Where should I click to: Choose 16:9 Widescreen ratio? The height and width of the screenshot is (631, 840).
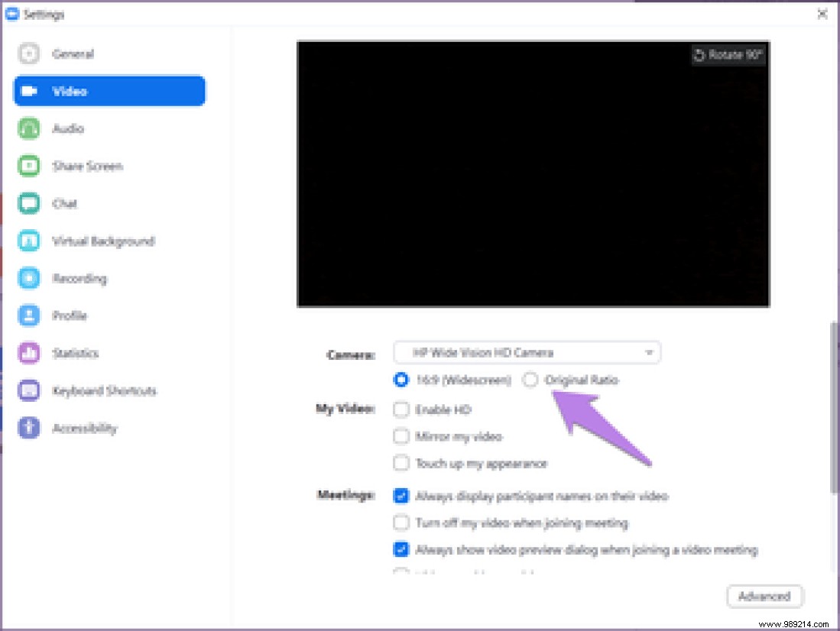click(401, 380)
